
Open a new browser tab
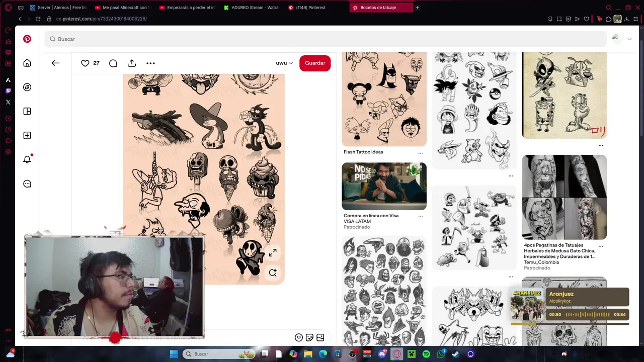[417, 8]
